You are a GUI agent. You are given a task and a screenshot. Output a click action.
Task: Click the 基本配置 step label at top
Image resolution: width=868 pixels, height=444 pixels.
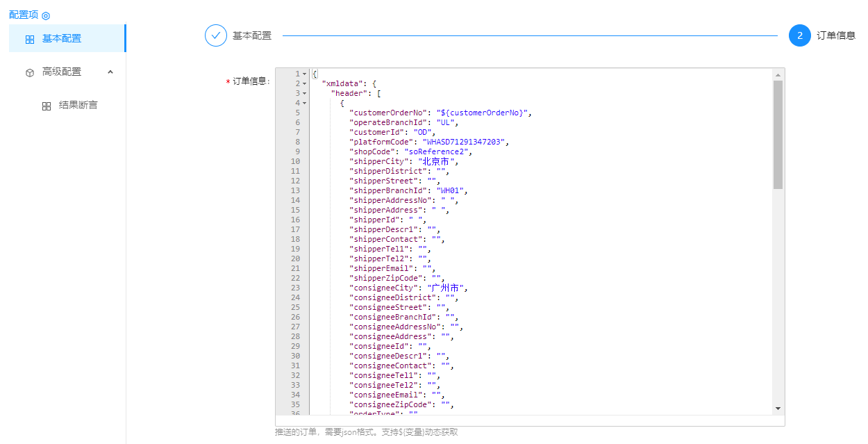coord(252,35)
